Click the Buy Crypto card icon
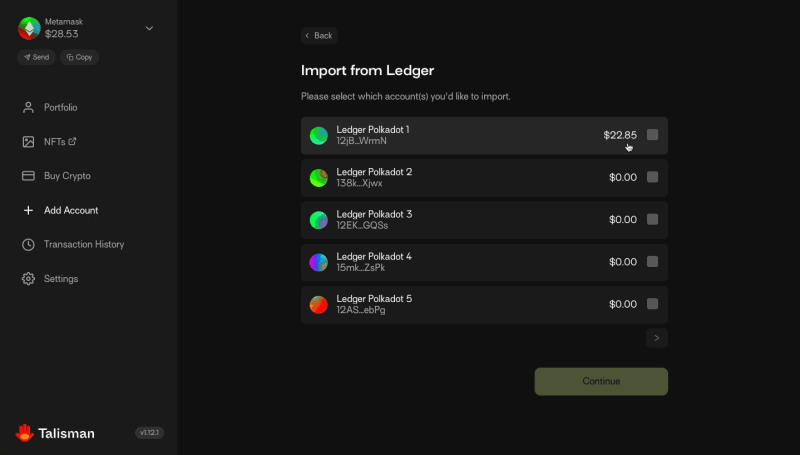This screenshot has width=800, height=455. pyautogui.click(x=28, y=176)
